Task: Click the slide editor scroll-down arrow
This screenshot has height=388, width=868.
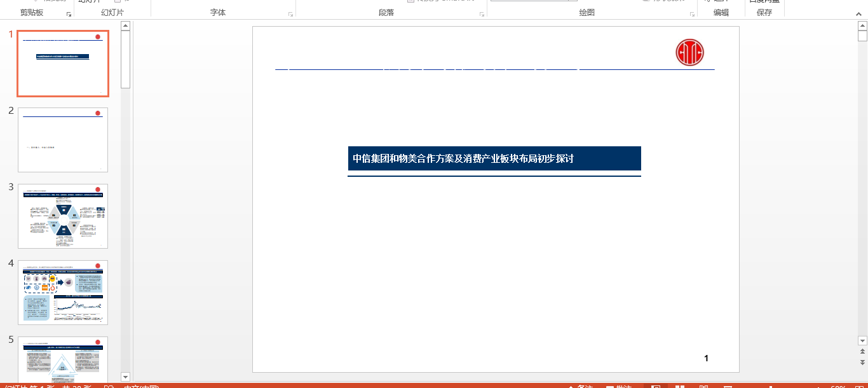Action: click(x=862, y=340)
